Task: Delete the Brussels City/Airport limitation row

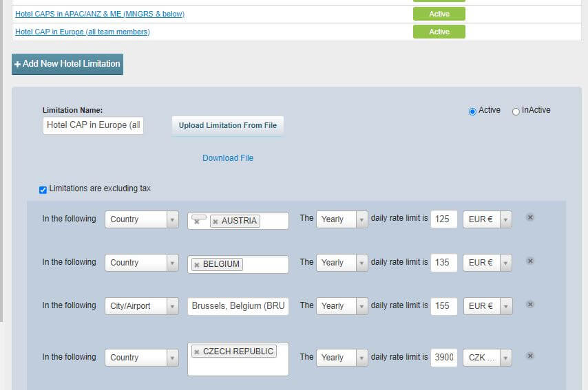Action: [530, 305]
